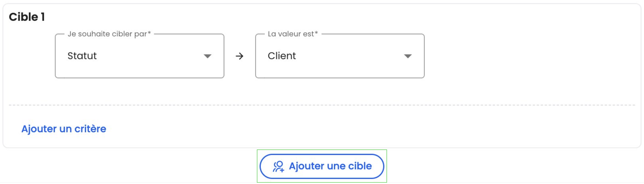Click the 'Ajouter une cible' button text
Viewport: 644px width, 184px height.
point(330,166)
